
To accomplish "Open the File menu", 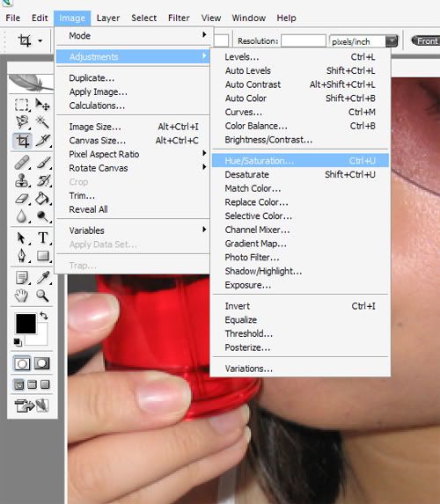I will tap(13, 18).
